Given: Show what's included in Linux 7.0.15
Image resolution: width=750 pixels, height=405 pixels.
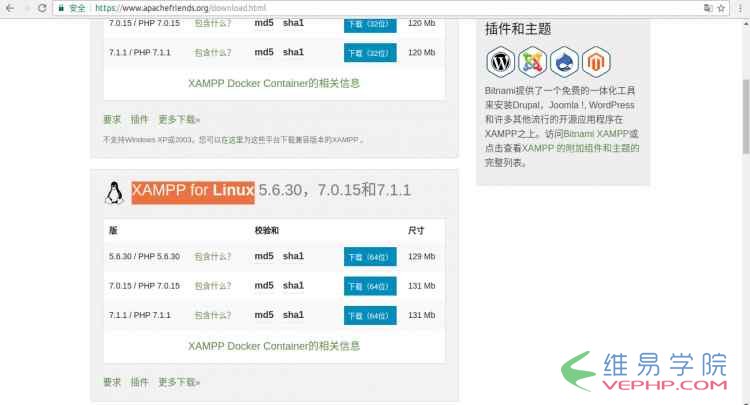Looking at the screenshot, I should coord(213,286).
